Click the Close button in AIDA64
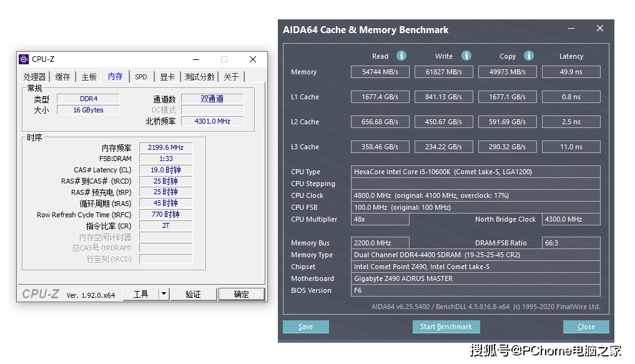The height and width of the screenshot is (364, 635). 586,327
